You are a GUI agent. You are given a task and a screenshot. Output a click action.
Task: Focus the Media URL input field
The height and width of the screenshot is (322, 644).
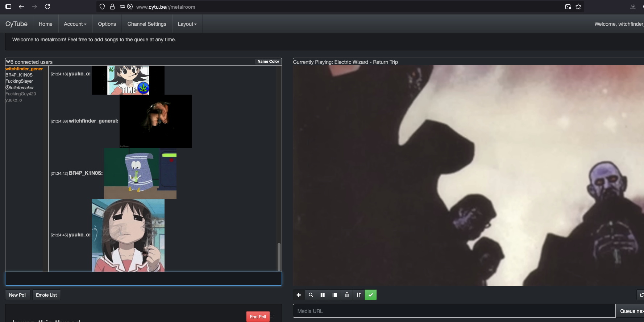pyautogui.click(x=454, y=311)
